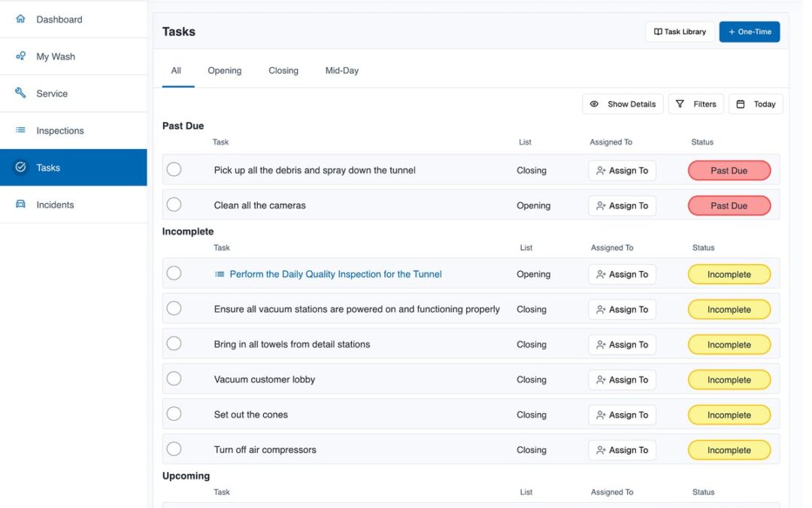The height and width of the screenshot is (508, 812).
Task: Click the calendar icon on Today
Action: (x=741, y=104)
